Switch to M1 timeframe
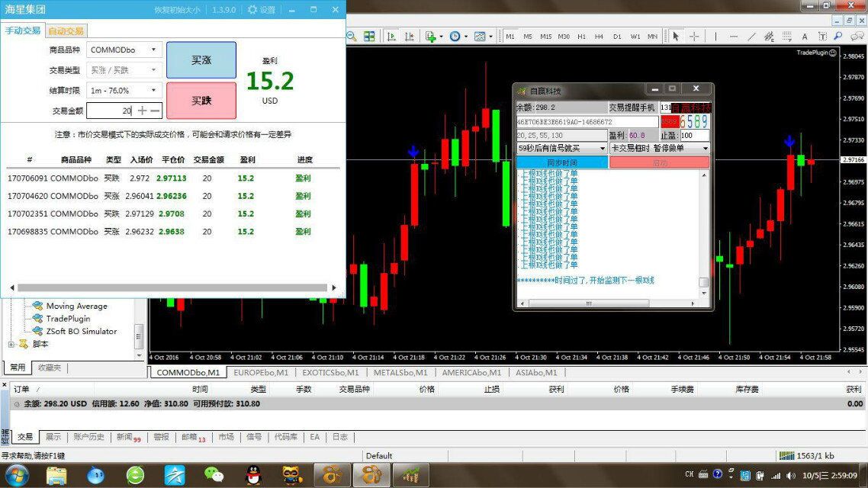 pos(510,37)
